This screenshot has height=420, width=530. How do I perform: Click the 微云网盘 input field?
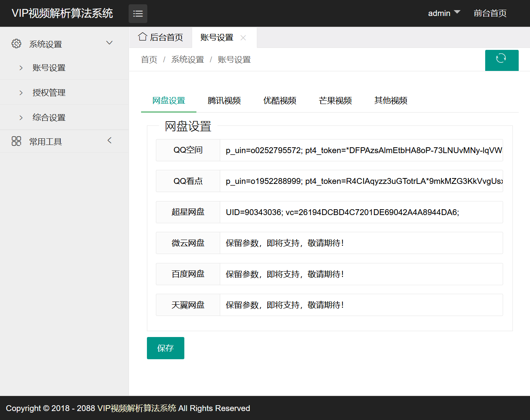click(x=351, y=243)
